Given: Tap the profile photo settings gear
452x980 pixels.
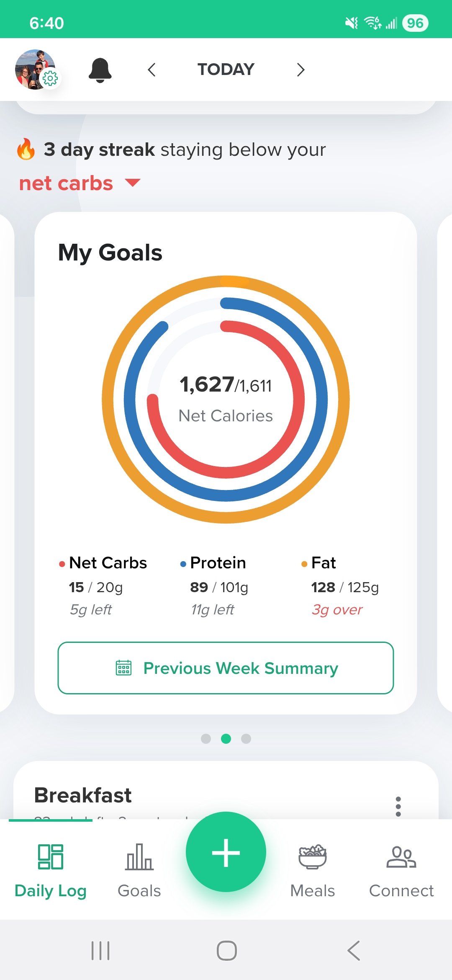Looking at the screenshot, I should (50, 78).
